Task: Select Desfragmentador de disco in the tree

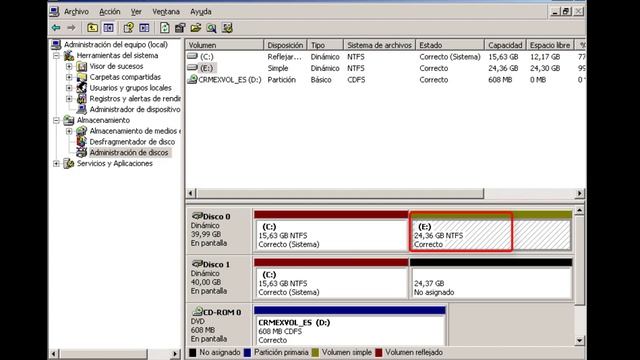Action: 132,142
